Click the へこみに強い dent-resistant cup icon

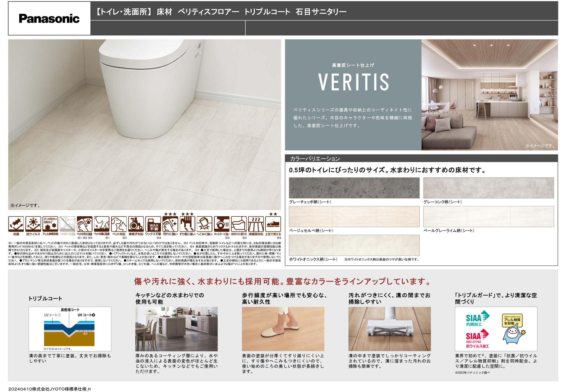(205, 224)
